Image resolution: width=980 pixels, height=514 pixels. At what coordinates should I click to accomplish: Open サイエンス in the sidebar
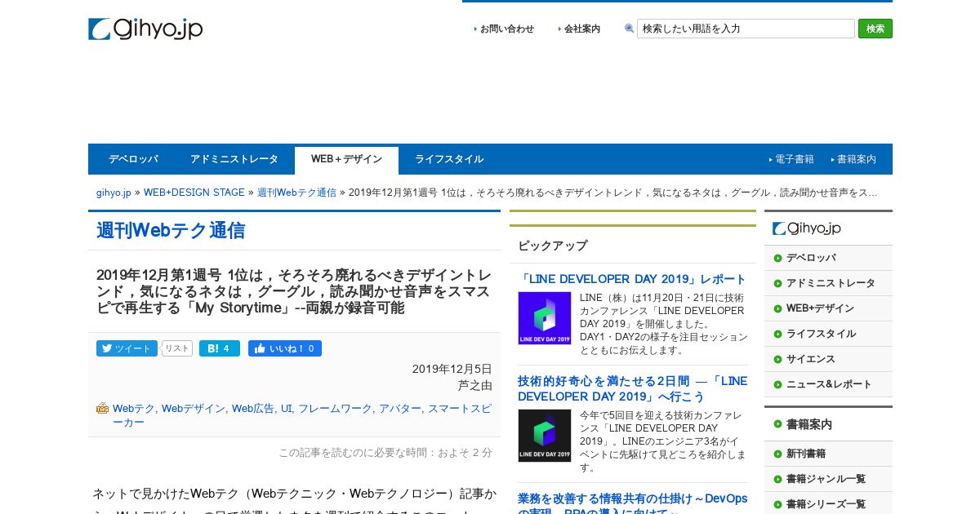(828, 359)
